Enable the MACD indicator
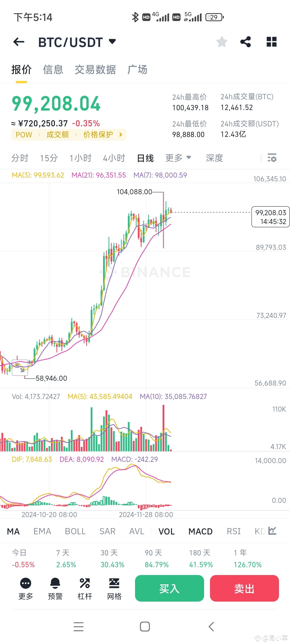The image size is (290, 644). [200, 531]
